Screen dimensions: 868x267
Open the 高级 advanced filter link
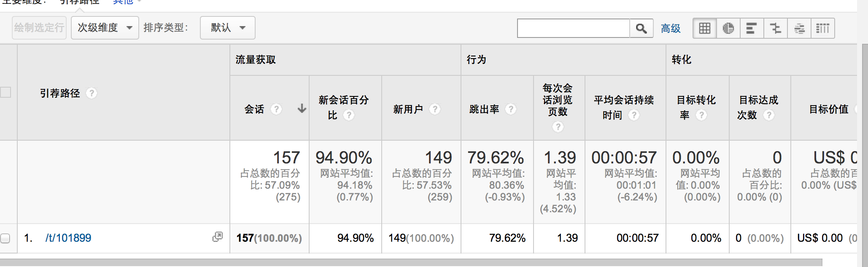pyautogui.click(x=671, y=28)
